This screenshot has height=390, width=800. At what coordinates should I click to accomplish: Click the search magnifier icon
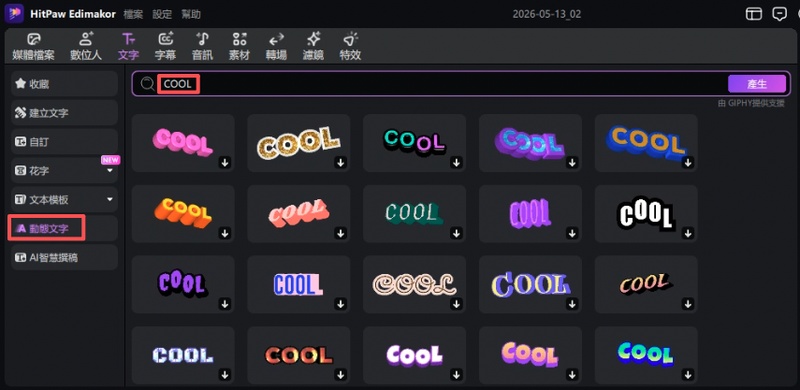click(147, 84)
